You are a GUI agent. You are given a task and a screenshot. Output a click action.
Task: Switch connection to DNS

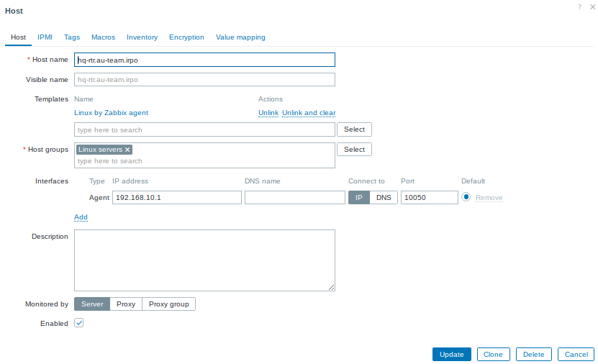pyautogui.click(x=384, y=198)
